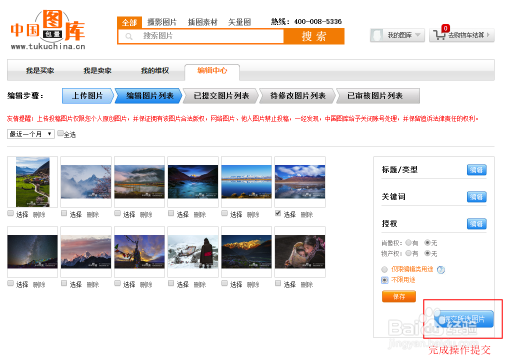Open the golden sunlit mountain ridge thumbnail
The height and width of the screenshot is (362, 507).
click(247, 252)
